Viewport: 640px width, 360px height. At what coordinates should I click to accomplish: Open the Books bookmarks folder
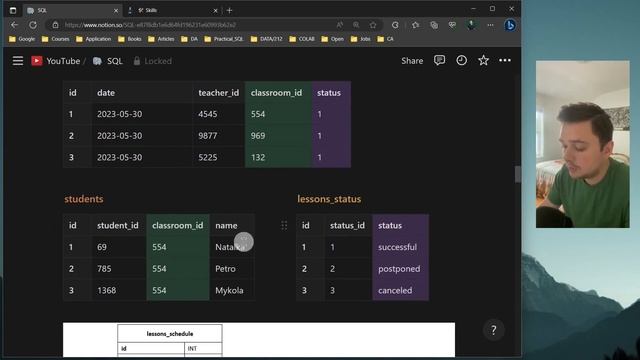130,39
